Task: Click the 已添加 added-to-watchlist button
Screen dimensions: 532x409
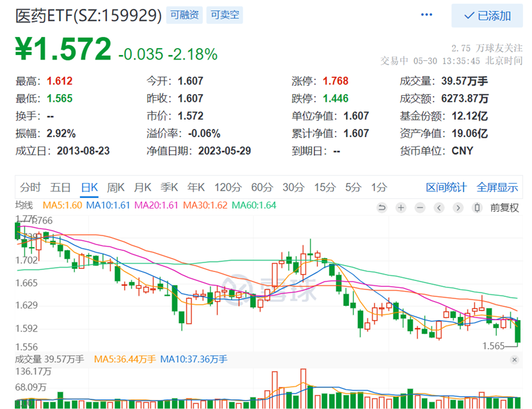Action: [487, 15]
